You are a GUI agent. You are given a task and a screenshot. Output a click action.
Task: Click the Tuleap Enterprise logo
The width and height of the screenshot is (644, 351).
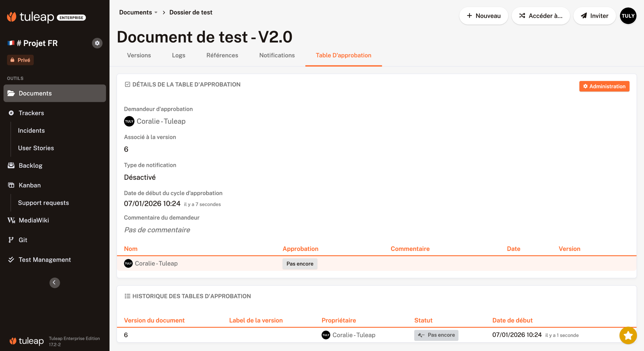pyautogui.click(x=47, y=17)
